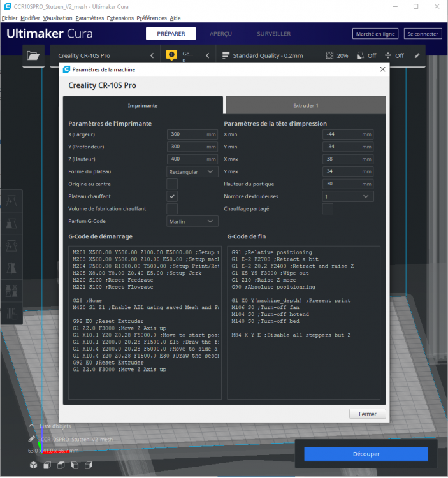Edit the Y (Profondeur) field
This screenshot has width=448, height=478.
tap(192, 147)
